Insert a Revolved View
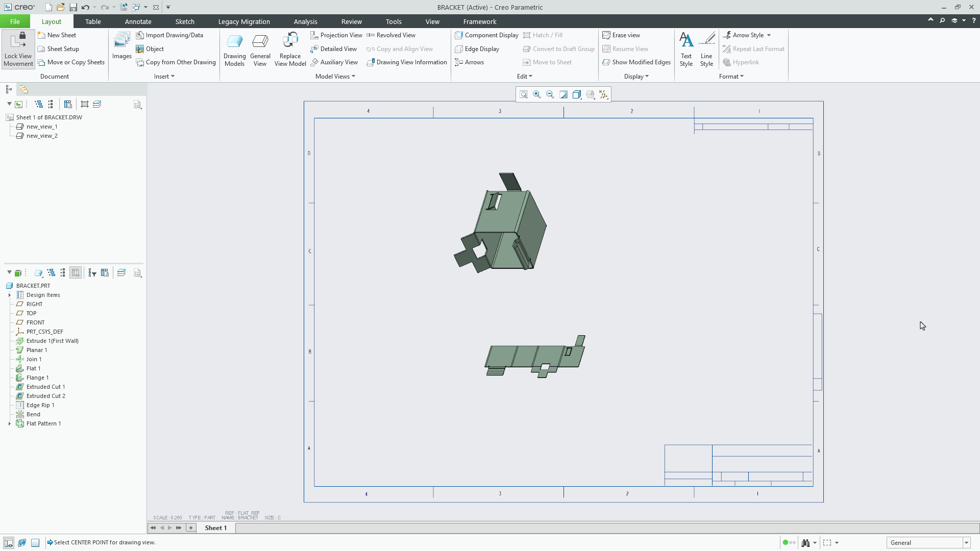 pos(391,35)
